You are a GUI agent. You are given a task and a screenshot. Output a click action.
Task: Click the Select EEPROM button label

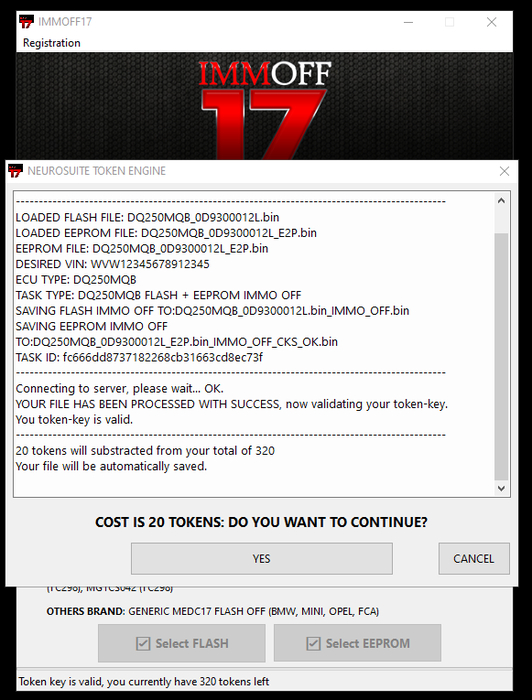click(368, 643)
